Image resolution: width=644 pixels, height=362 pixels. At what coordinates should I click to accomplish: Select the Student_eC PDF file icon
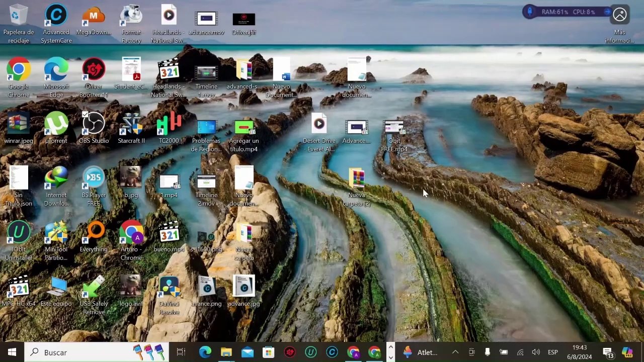click(x=131, y=74)
